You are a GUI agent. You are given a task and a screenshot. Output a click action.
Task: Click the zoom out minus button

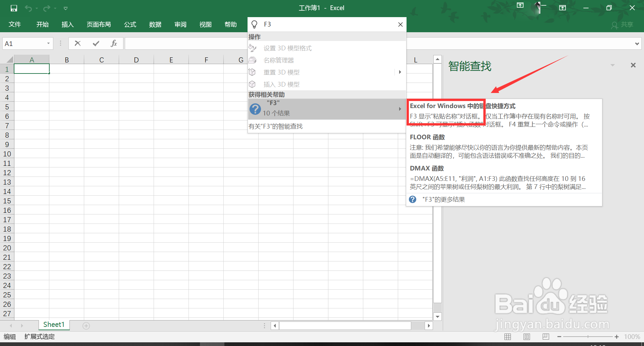point(559,337)
